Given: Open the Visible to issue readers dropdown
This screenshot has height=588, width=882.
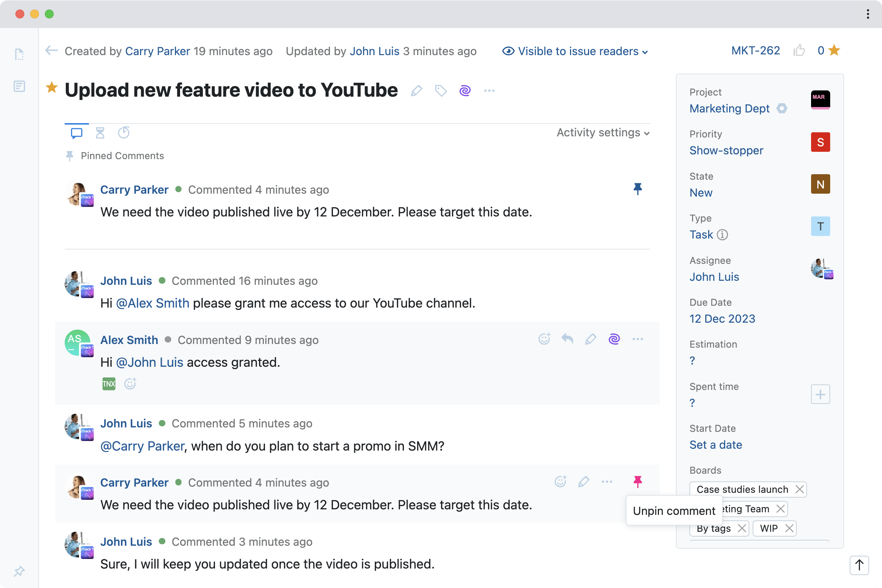Looking at the screenshot, I should [x=575, y=51].
